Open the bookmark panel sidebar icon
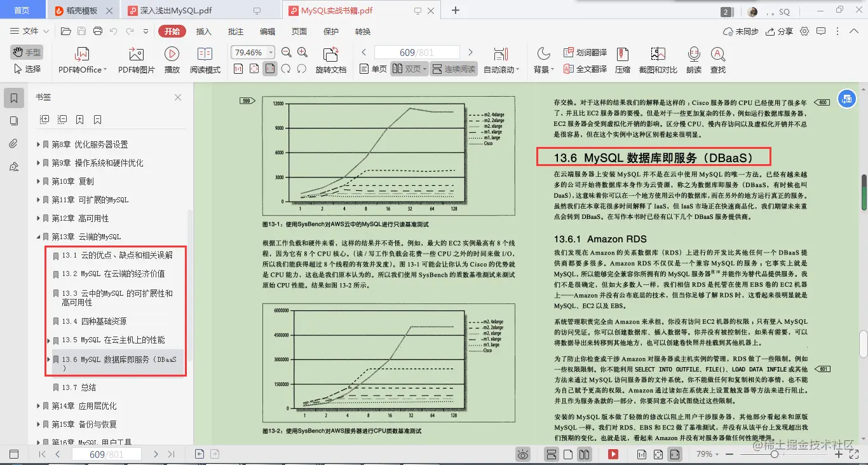The height and width of the screenshot is (465, 868). 14,97
